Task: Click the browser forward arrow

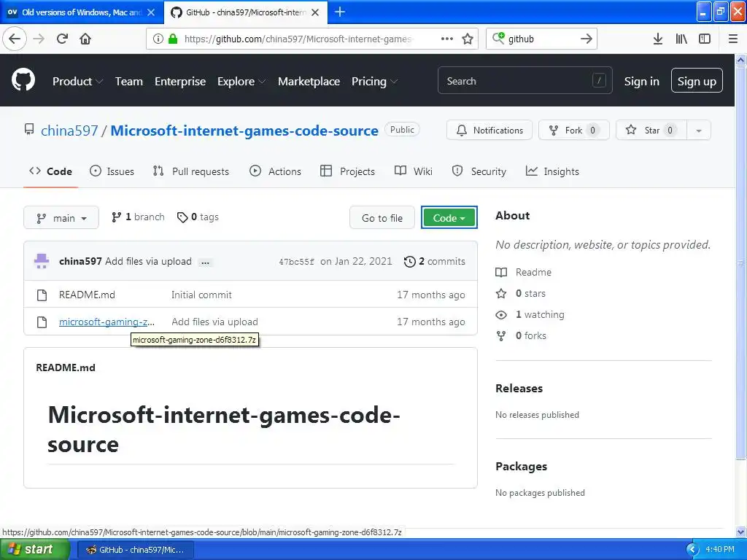Action: point(39,39)
